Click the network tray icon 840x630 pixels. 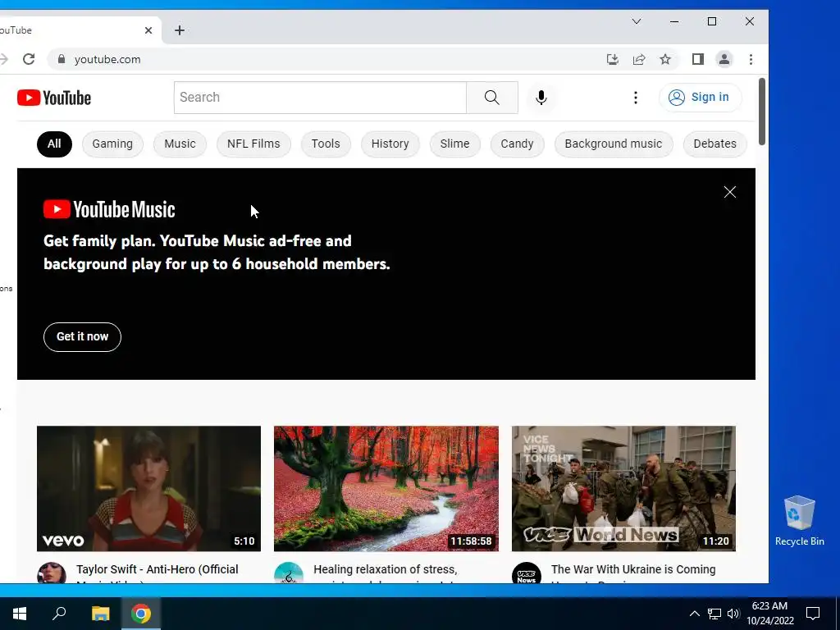(714, 614)
